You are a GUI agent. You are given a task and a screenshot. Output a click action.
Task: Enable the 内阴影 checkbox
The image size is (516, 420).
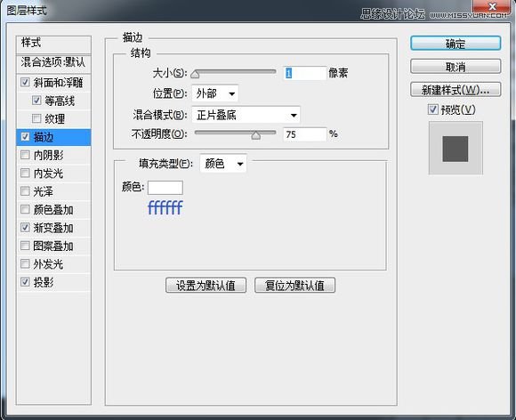(25, 155)
